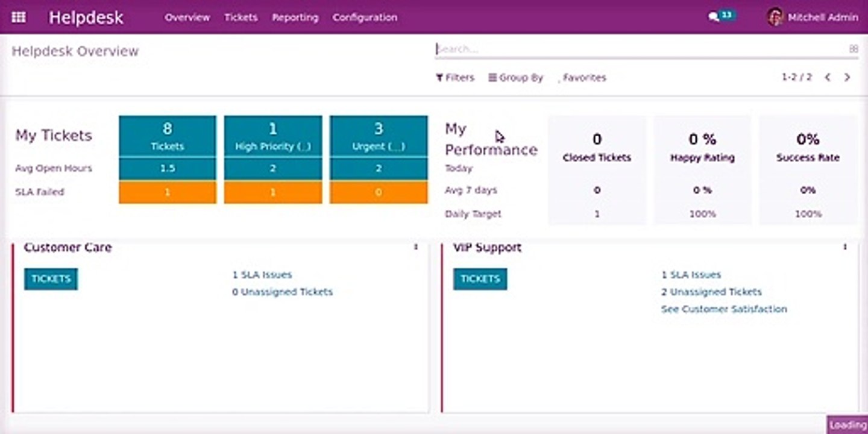Open the Overview menu

[x=187, y=17]
